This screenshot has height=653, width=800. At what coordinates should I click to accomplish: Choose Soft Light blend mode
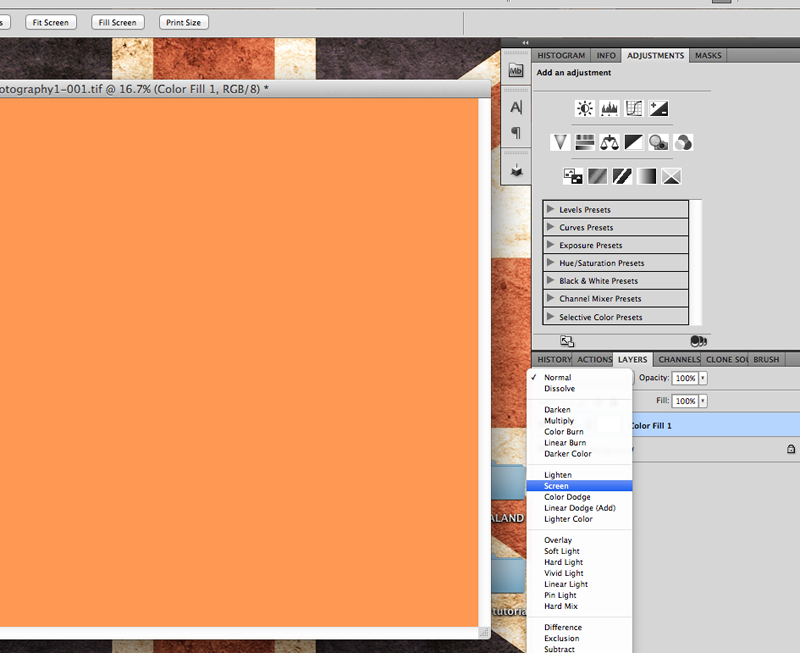(x=580, y=551)
